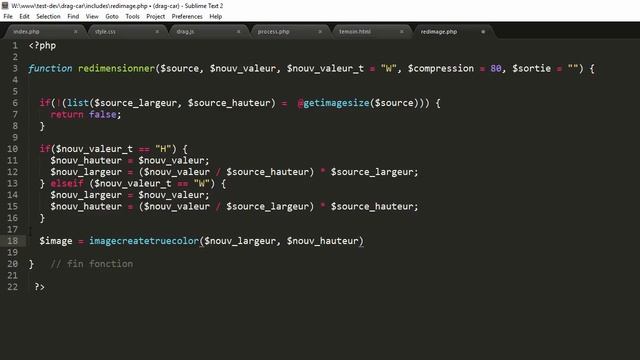The width and height of the screenshot is (640, 360).
Task: Click 'return false;' on line 7
Action: pyautogui.click(x=86, y=114)
